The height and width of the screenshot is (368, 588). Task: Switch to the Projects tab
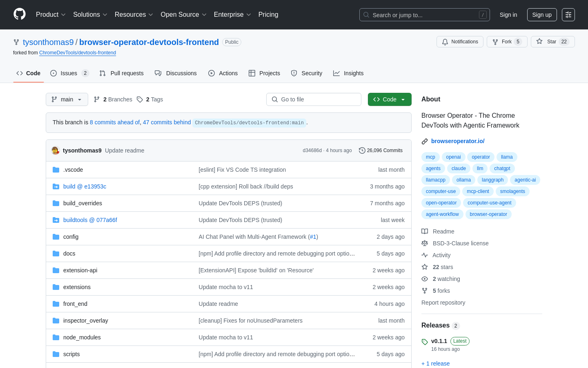(x=264, y=73)
